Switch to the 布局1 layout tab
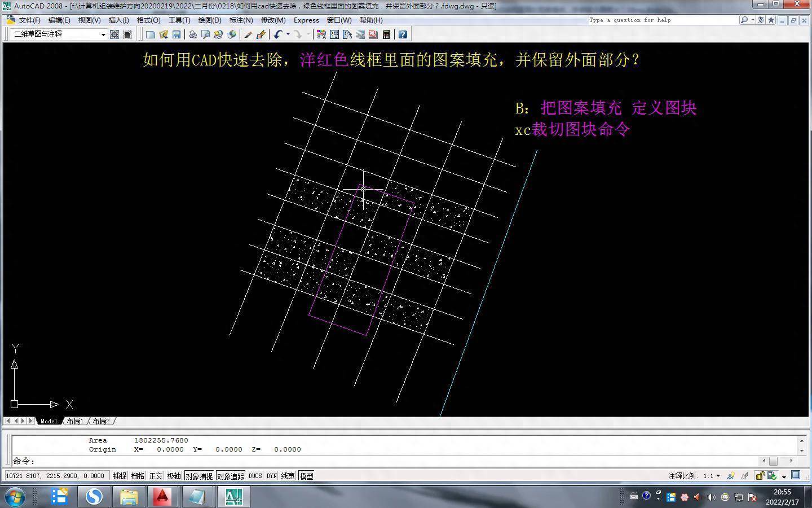This screenshot has width=812, height=508. [x=75, y=421]
